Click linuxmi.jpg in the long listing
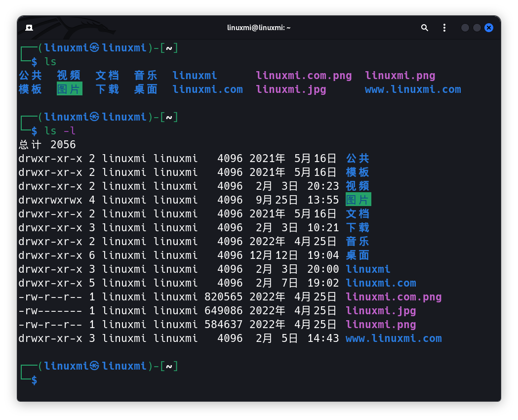 click(381, 311)
